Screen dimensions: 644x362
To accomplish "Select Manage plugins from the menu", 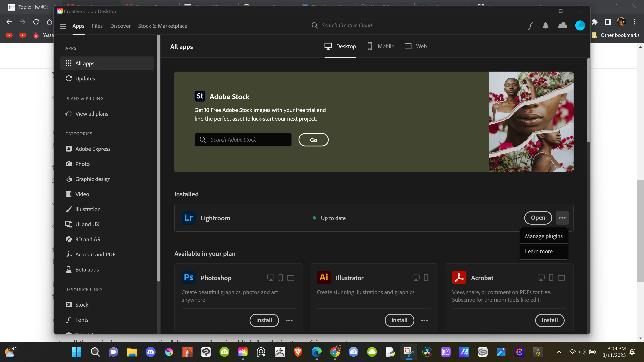I will (544, 236).
